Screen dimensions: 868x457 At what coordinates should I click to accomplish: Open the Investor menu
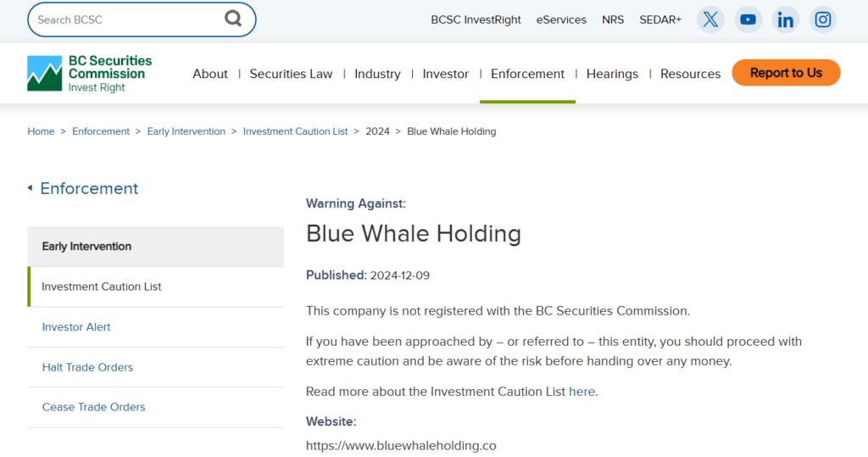[446, 74]
